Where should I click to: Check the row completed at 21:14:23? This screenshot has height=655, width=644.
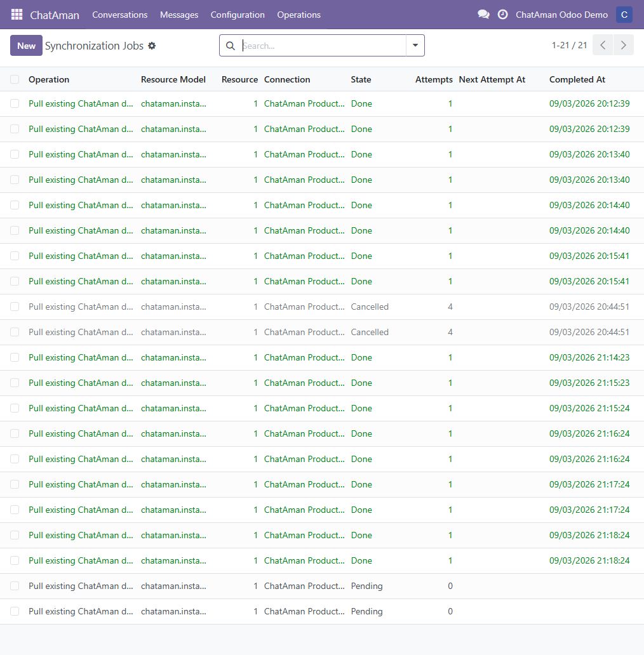coord(15,357)
